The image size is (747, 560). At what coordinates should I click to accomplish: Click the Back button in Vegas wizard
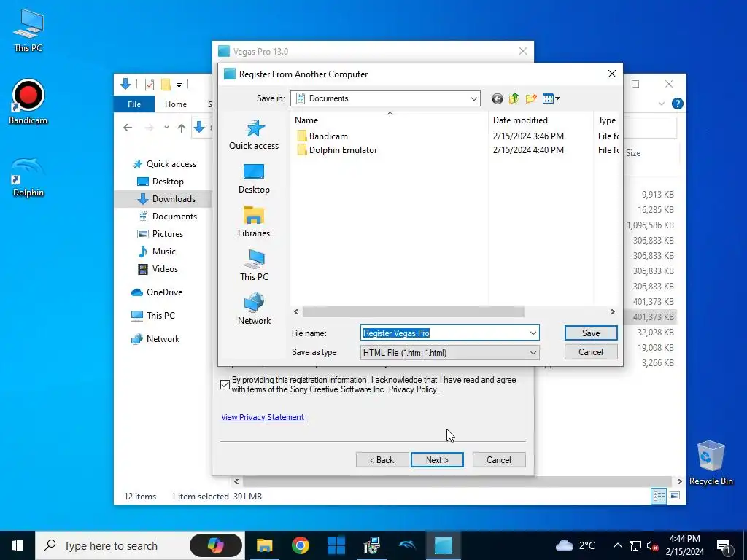coord(382,460)
